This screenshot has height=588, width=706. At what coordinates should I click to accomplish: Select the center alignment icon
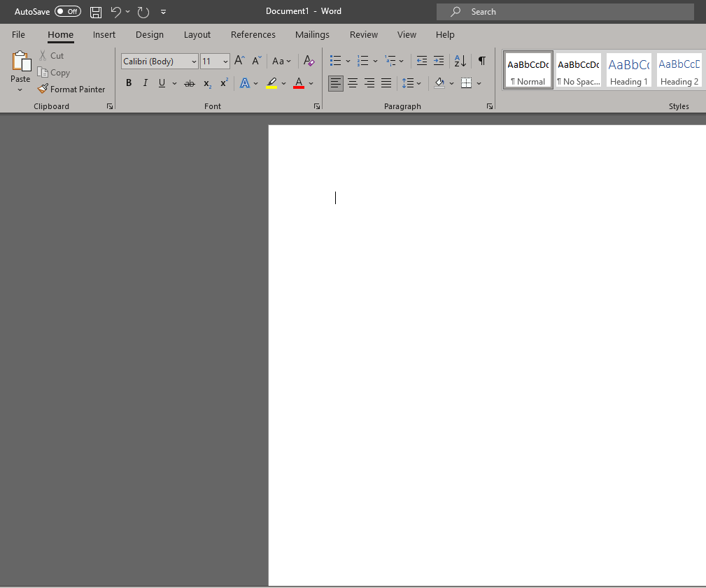point(353,83)
